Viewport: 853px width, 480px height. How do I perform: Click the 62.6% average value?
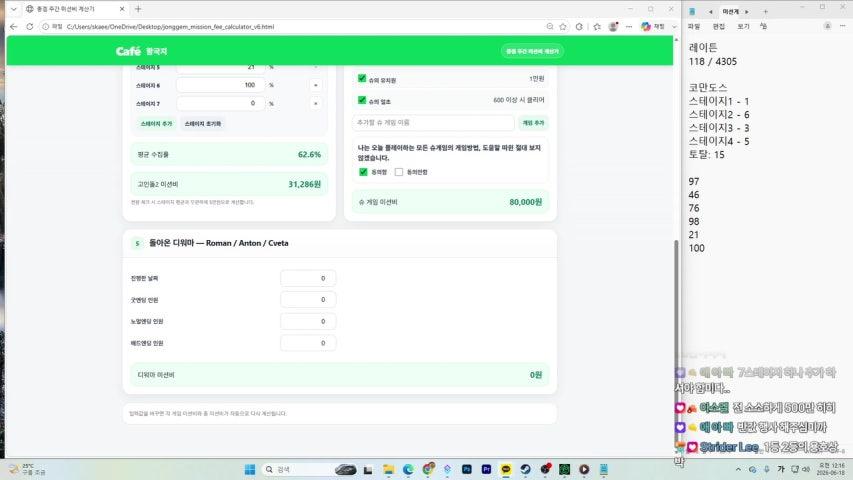pos(309,155)
